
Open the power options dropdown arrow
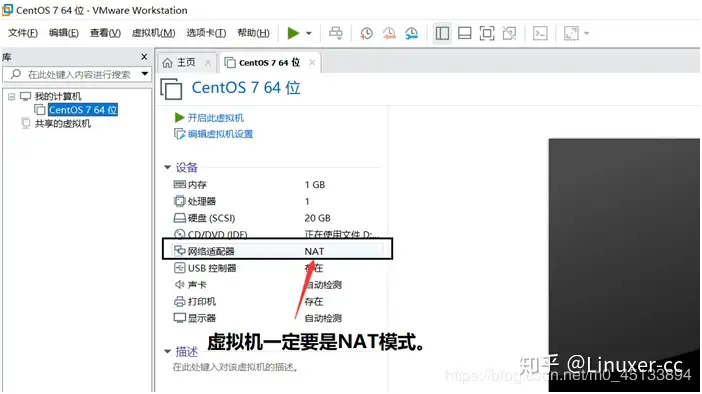pos(309,33)
